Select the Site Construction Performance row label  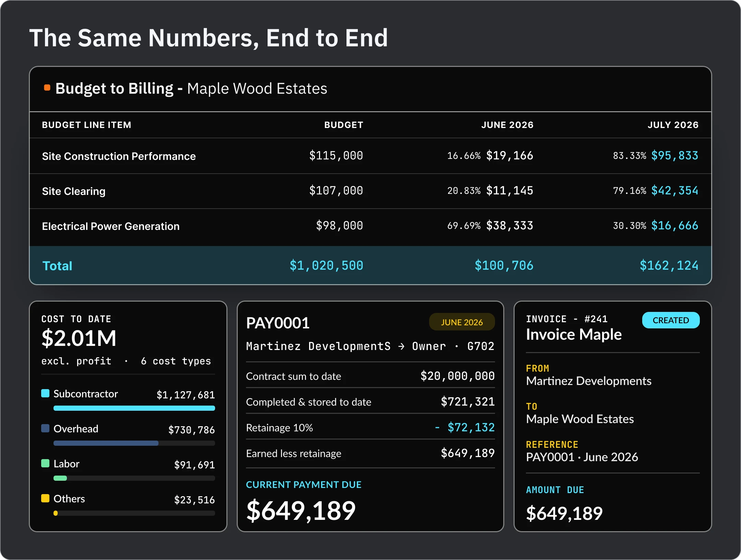119,156
